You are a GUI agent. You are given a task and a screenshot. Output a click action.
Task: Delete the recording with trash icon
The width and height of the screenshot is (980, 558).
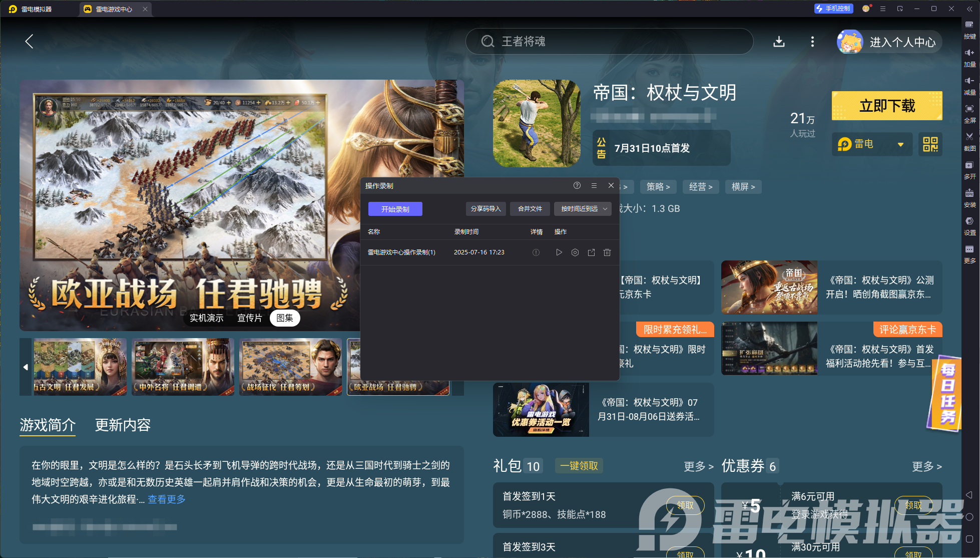[x=607, y=252]
